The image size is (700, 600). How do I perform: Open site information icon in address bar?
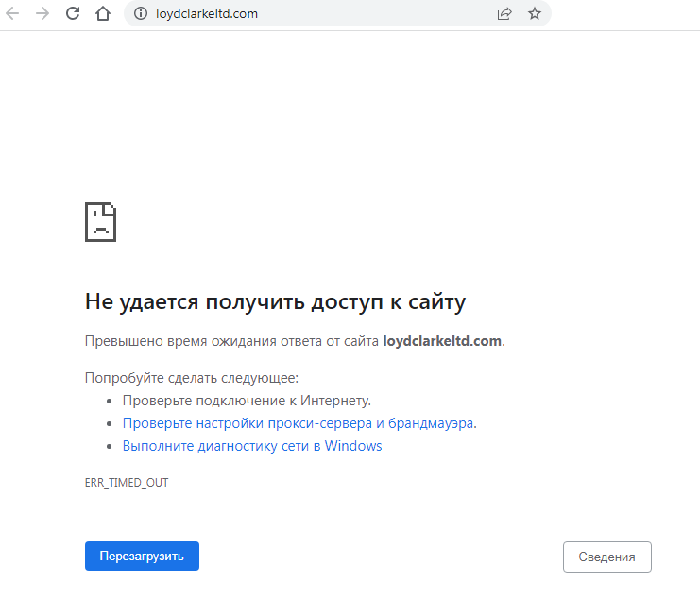click(x=140, y=14)
